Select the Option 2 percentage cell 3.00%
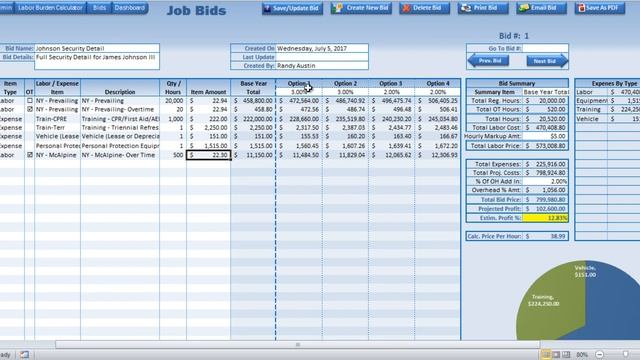This screenshot has width=640, height=360. (345, 92)
